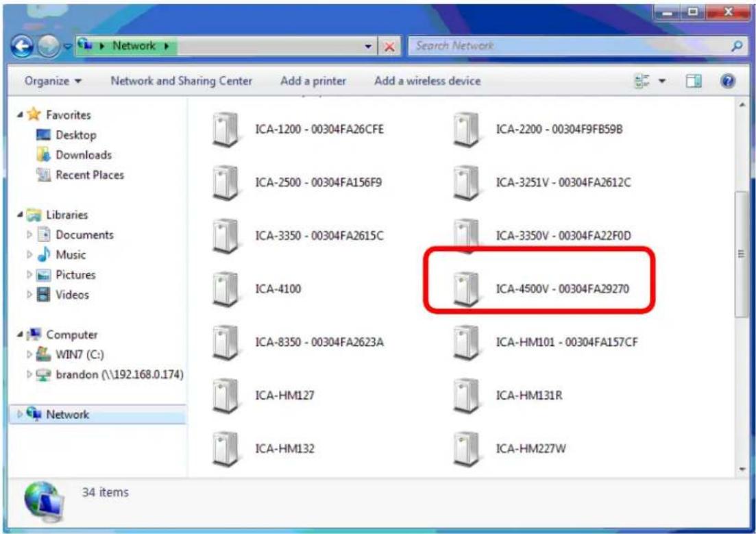
Task: Open the ICA-2200 device icon
Action: [466, 130]
